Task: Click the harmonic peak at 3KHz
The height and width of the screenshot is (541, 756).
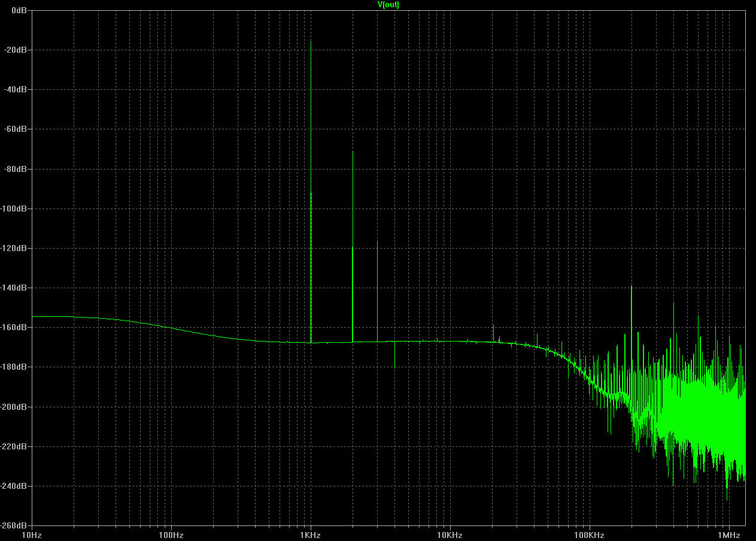Action: 378,291
